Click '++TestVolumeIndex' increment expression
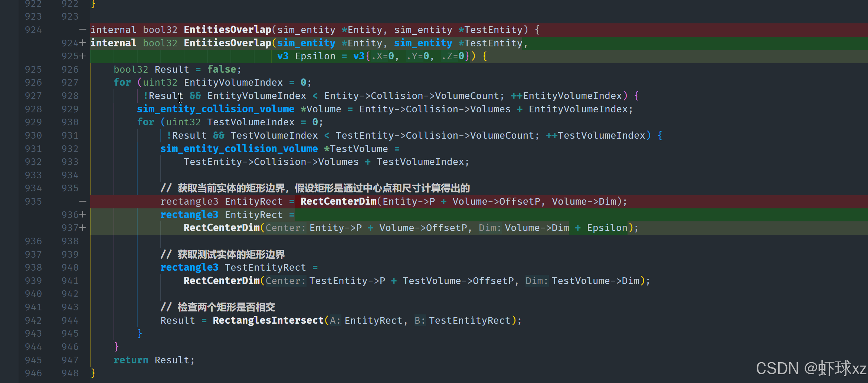 (x=596, y=135)
